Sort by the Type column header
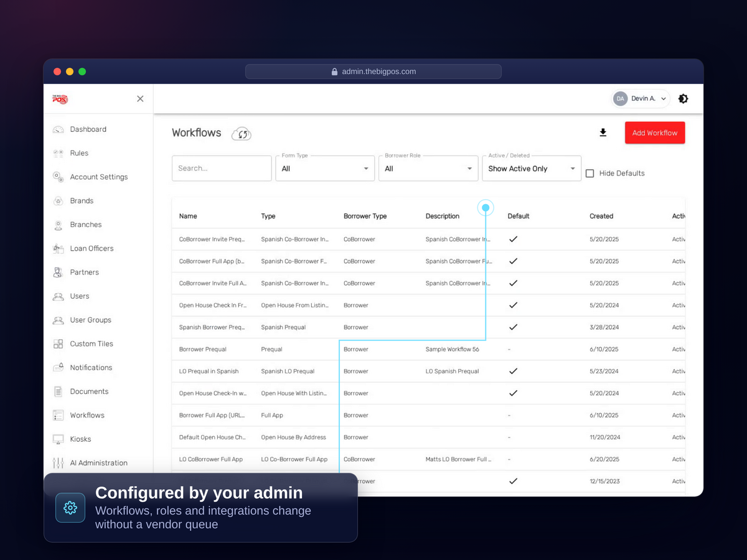Image resolution: width=747 pixels, height=560 pixels. [268, 217]
